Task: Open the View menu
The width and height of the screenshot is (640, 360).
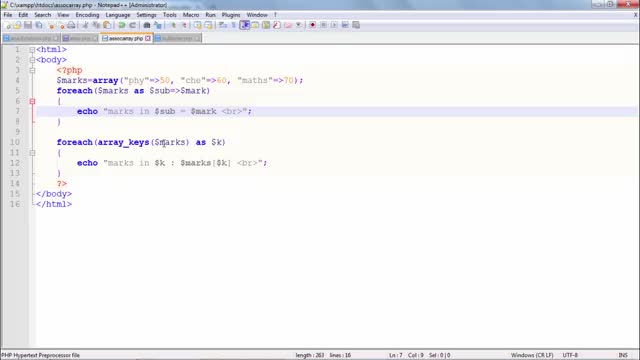Action: click(x=63, y=15)
